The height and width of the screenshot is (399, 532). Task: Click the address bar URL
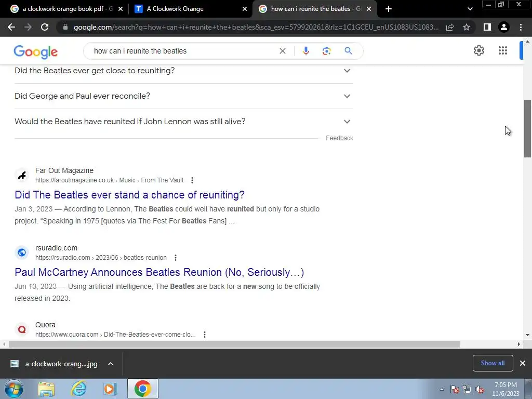(256, 27)
